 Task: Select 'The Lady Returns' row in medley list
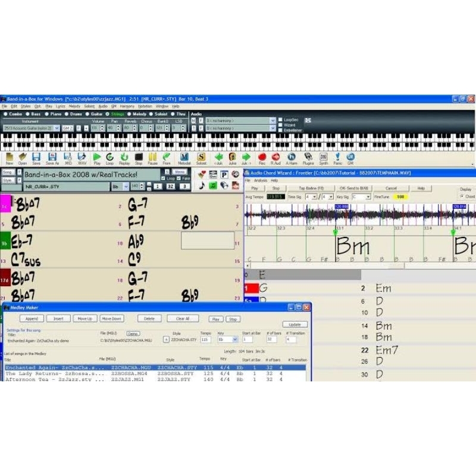(155, 374)
